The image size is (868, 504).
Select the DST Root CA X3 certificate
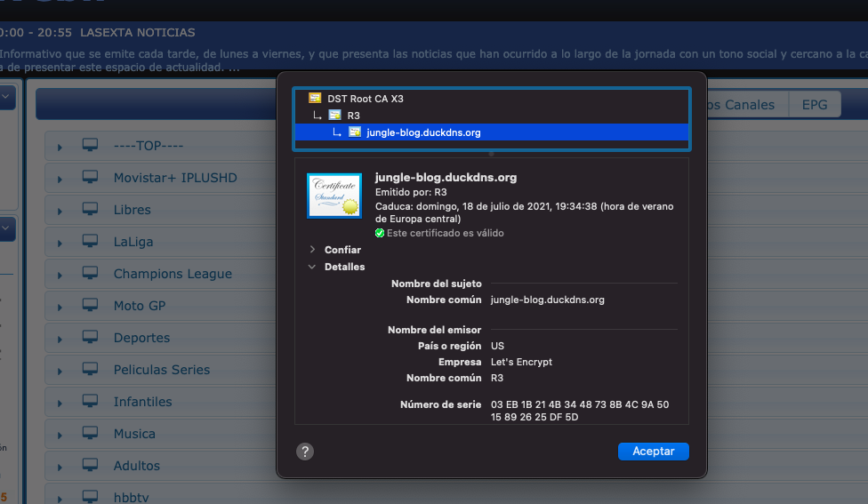click(365, 99)
